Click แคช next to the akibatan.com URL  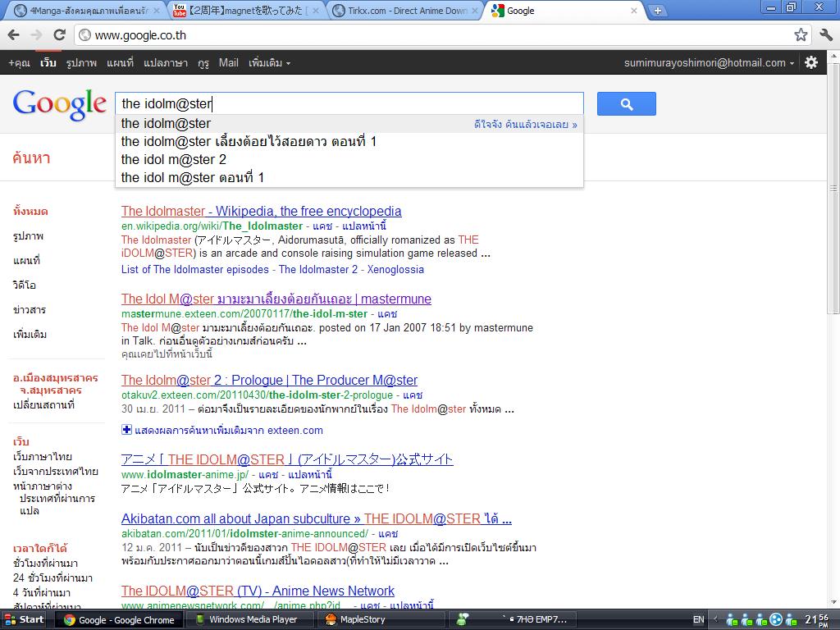point(388,533)
